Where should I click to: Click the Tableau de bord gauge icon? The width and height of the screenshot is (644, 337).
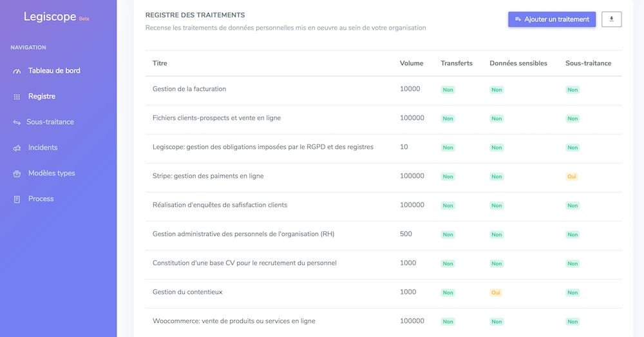pyautogui.click(x=17, y=71)
